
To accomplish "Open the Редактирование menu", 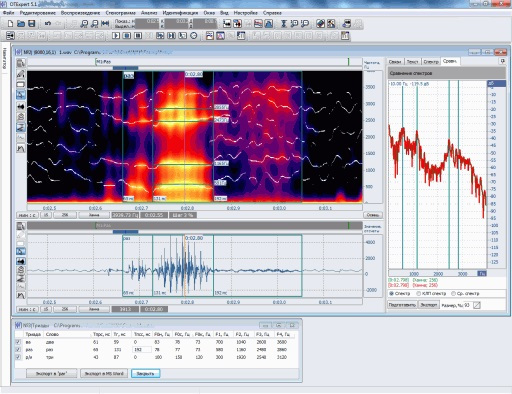I will [38, 13].
